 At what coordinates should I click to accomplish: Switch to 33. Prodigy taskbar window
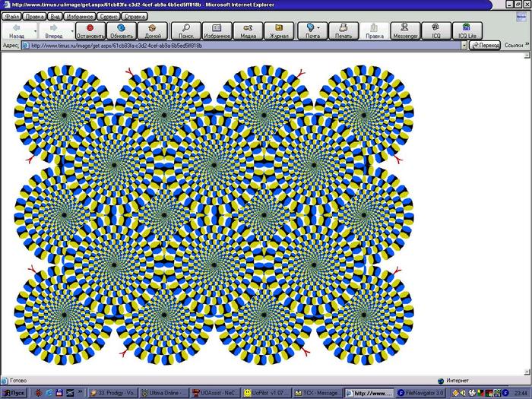113,393
